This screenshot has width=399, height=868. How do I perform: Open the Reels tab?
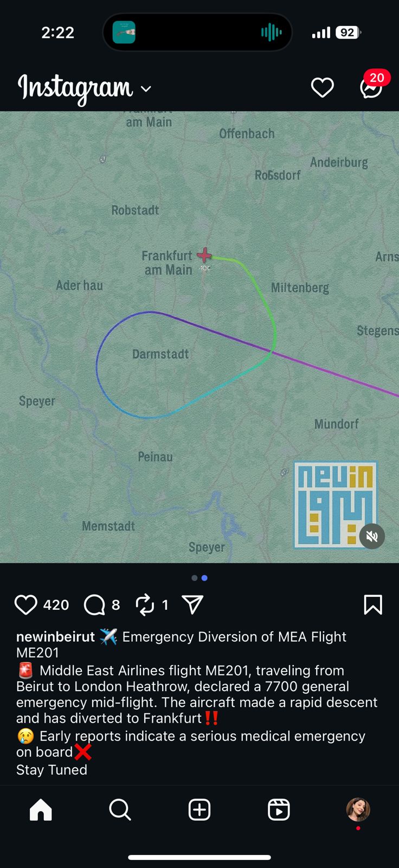[x=279, y=810]
